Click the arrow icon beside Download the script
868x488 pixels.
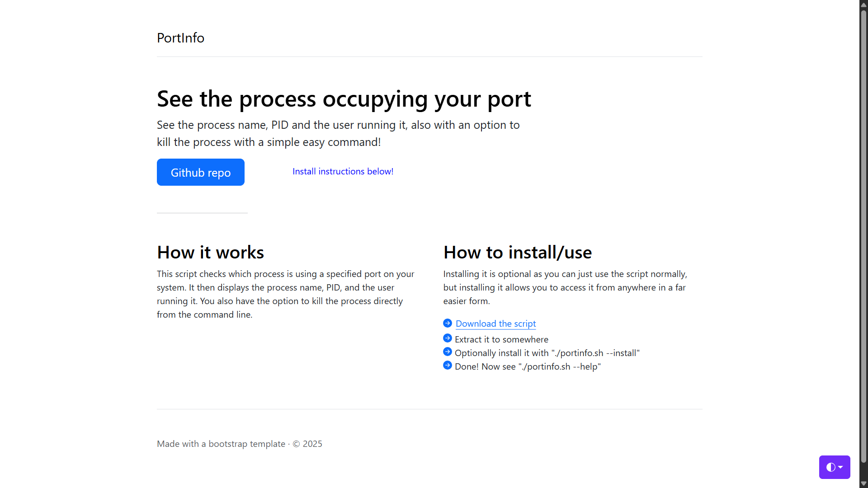point(448,323)
